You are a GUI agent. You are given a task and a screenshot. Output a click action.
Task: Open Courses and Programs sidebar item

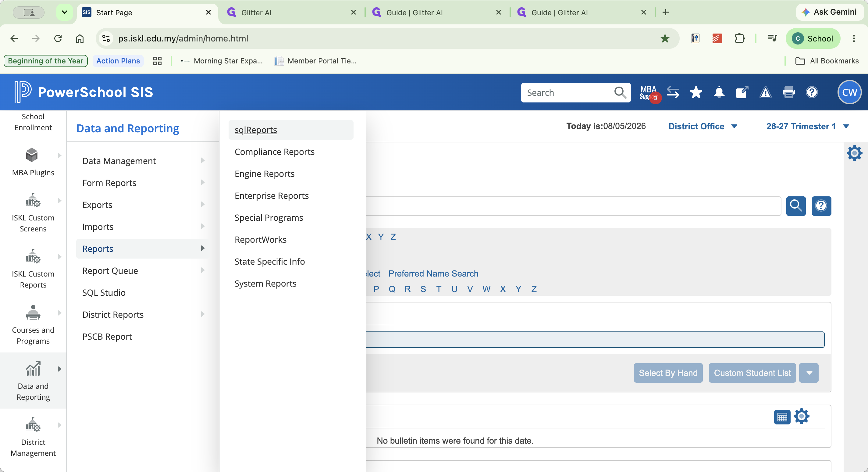pos(33,325)
